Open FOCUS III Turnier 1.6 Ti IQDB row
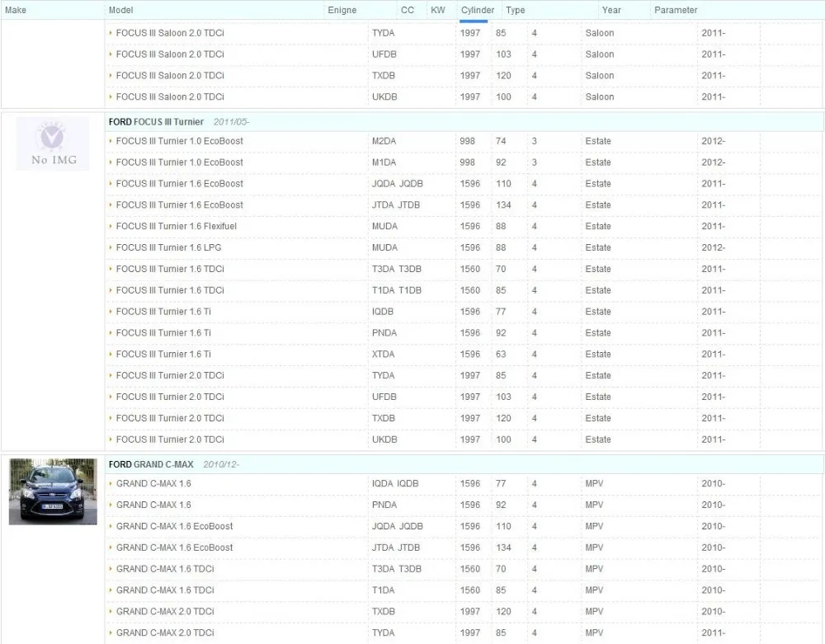This screenshot has width=825, height=644. pos(464,312)
